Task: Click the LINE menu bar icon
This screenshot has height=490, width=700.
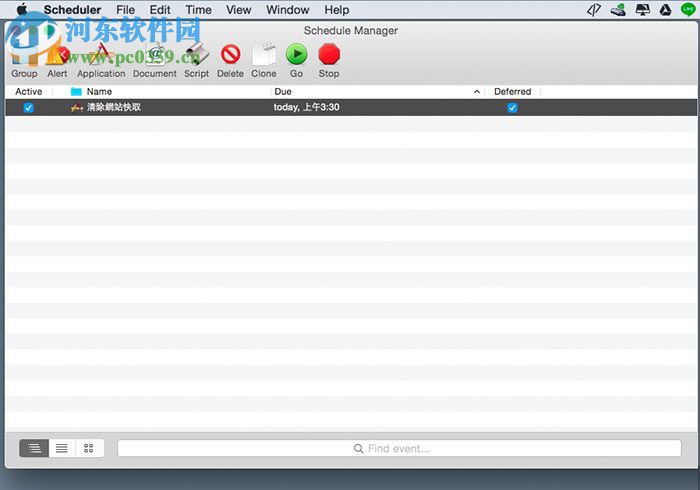Action: point(688,9)
